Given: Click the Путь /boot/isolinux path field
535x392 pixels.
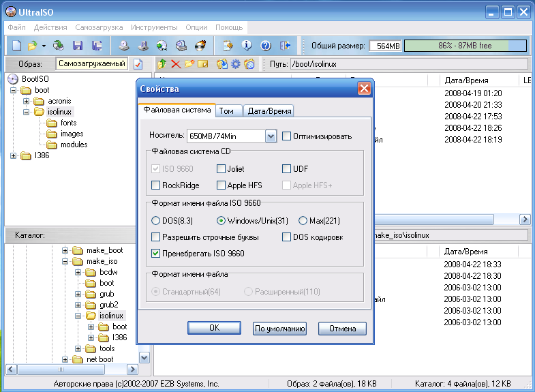Looking at the screenshot, I should [x=409, y=64].
